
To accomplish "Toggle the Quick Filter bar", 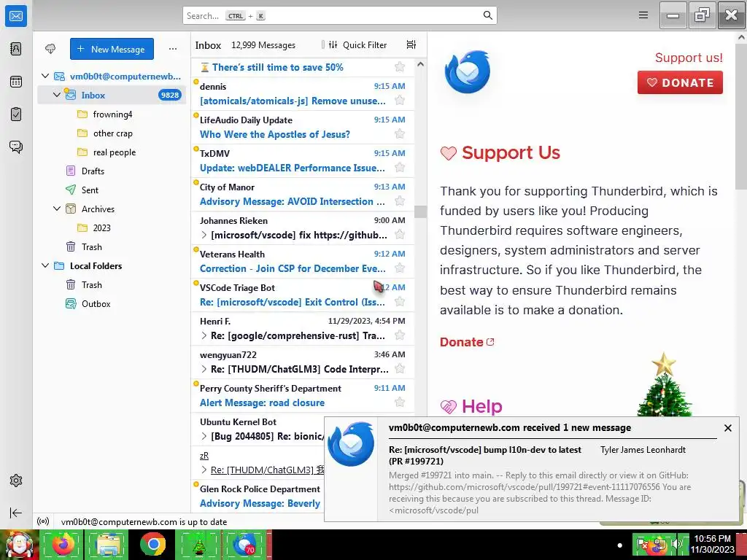I will (x=357, y=44).
